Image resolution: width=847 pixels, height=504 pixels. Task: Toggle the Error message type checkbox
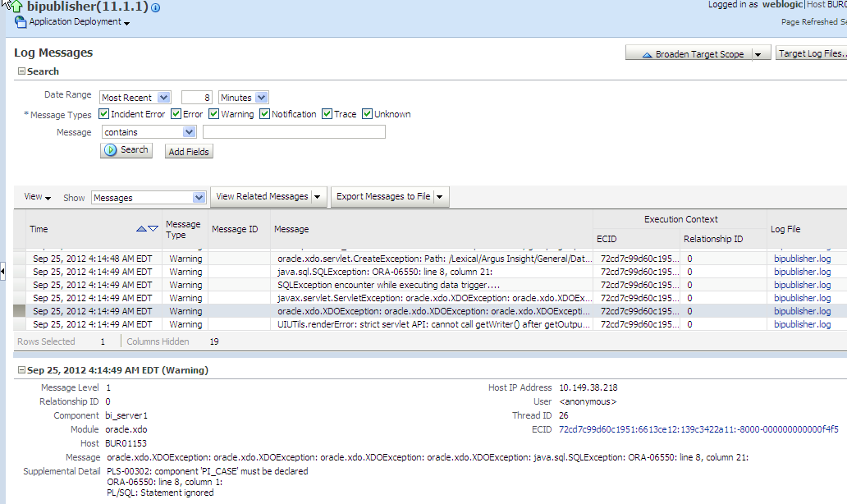click(176, 114)
